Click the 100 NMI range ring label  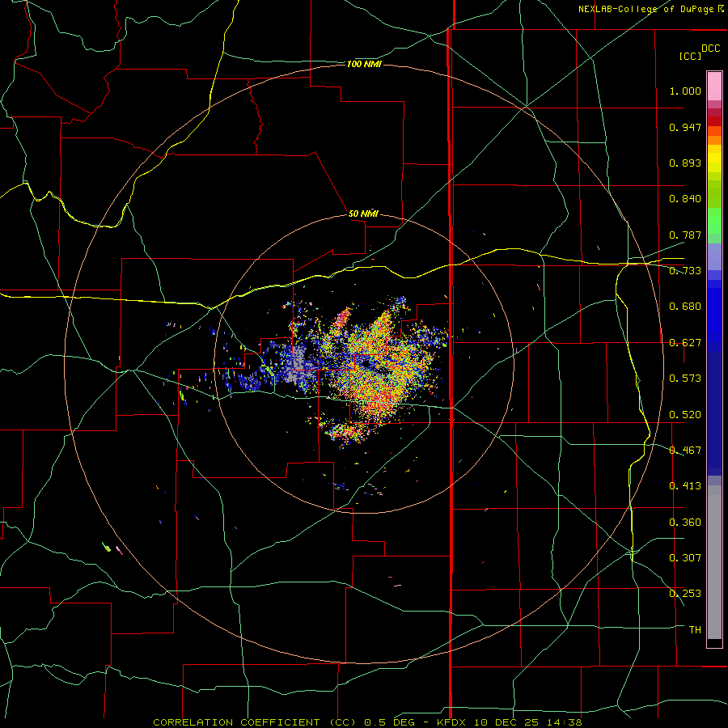(x=364, y=64)
